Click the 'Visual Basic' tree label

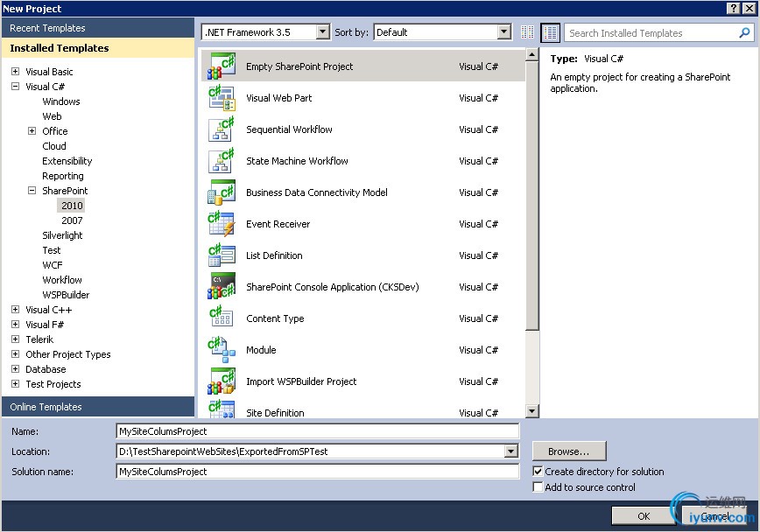pyautogui.click(x=49, y=72)
